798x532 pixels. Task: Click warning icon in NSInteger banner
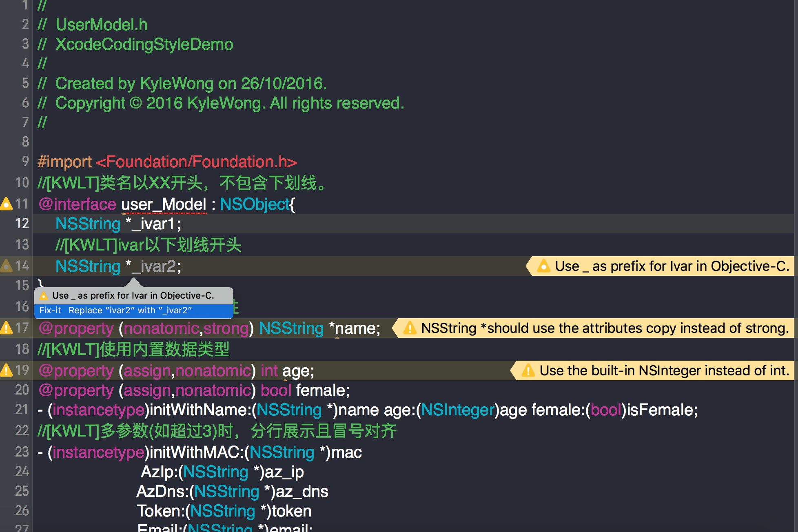(528, 370)
